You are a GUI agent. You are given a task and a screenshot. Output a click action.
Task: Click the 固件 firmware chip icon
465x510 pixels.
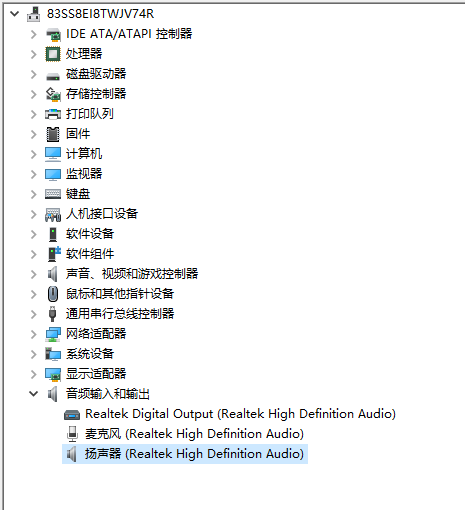(x=53, y=134)
